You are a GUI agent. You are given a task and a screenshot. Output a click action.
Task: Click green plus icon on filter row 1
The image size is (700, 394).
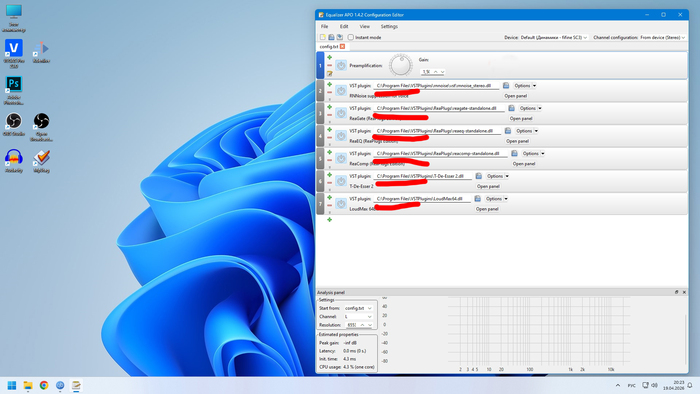[329, 57]
